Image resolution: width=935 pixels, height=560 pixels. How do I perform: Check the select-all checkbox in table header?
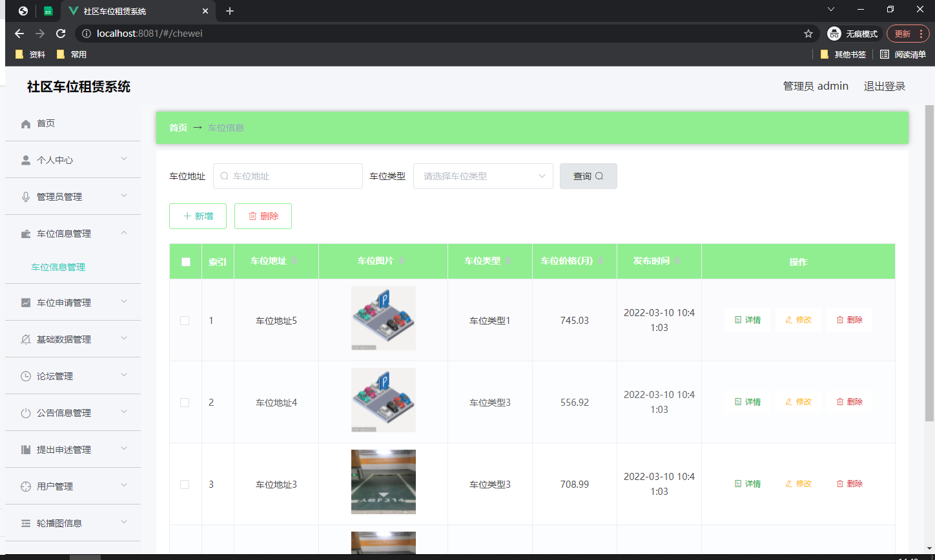click(185, 261)
